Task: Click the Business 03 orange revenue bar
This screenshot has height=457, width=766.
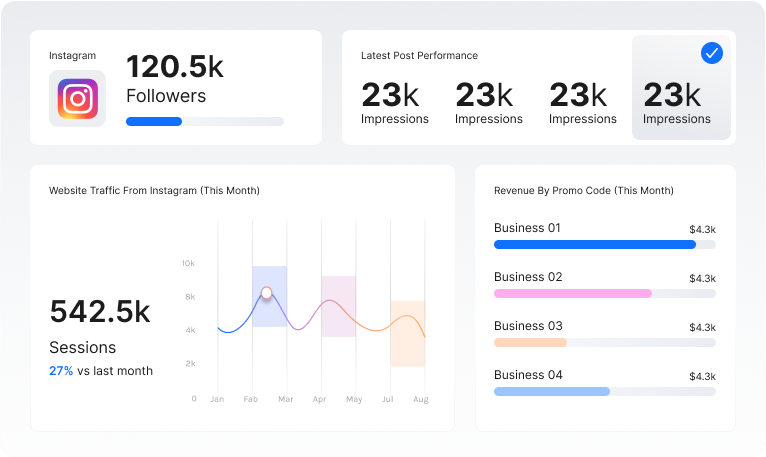Action: (530, 342)
